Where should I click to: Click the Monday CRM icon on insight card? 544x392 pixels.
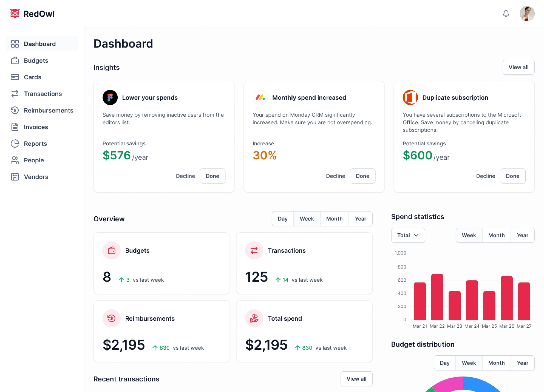point(260,98)
